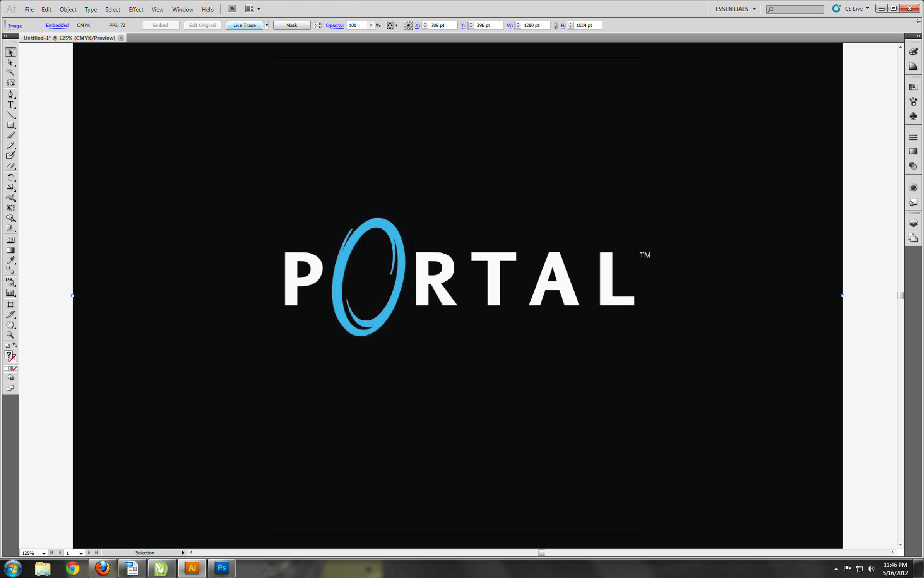924x578 pixels.
Task: Activate the Type tool
Action: [x=11, y=105]
